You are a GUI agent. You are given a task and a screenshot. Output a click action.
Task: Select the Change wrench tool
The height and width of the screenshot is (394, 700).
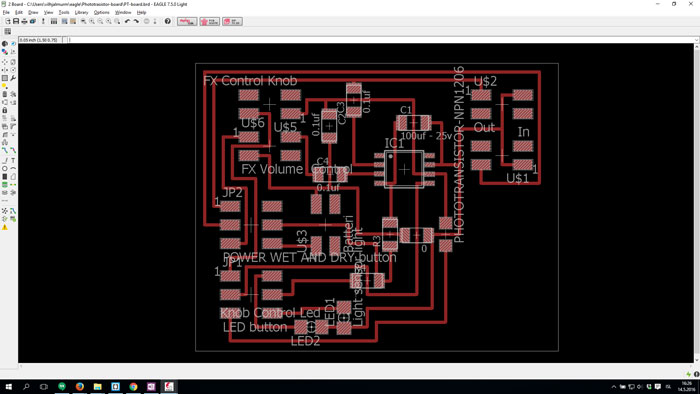(x=13, y=78)
